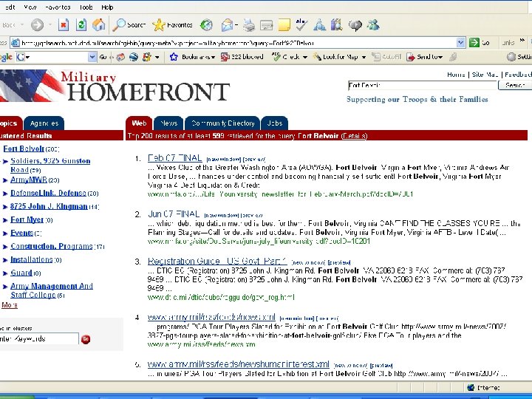532x399 pixels.
Task: Click the spell check ABC icon
Action: 301,24
